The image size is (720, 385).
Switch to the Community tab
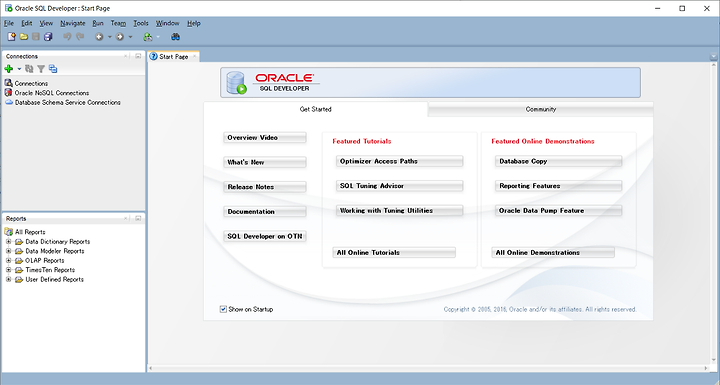click(x=540, y=109)
